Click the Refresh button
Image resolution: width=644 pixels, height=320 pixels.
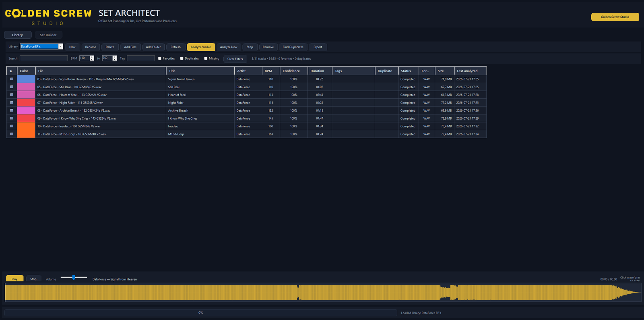tap(175, 47)
